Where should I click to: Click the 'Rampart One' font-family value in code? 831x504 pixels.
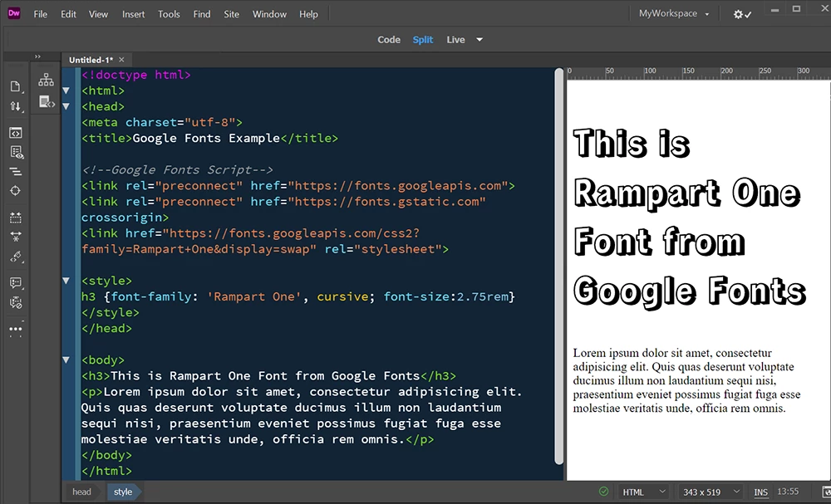253,296
